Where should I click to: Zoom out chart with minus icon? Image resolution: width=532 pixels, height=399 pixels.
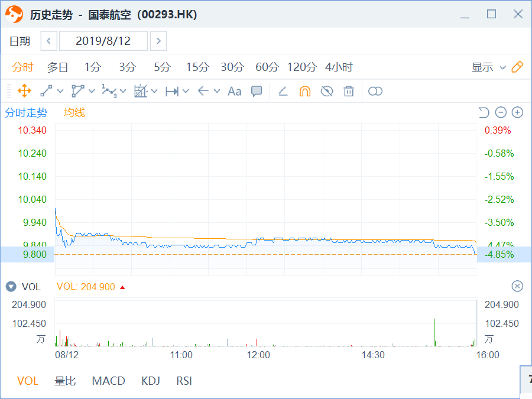[501, 112]
